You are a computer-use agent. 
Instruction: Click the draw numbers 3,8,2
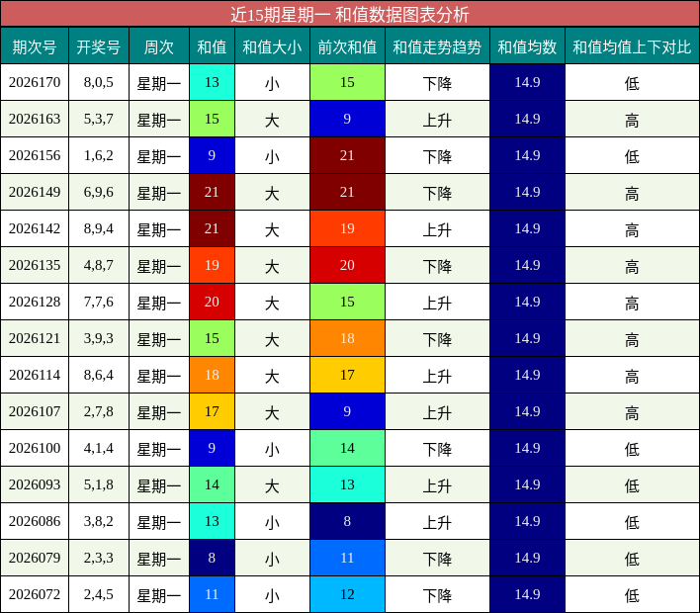[x=98, y=521]
